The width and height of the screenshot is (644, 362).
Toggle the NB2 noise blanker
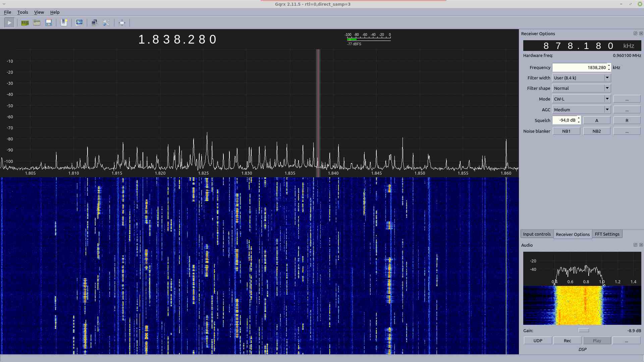596,131
